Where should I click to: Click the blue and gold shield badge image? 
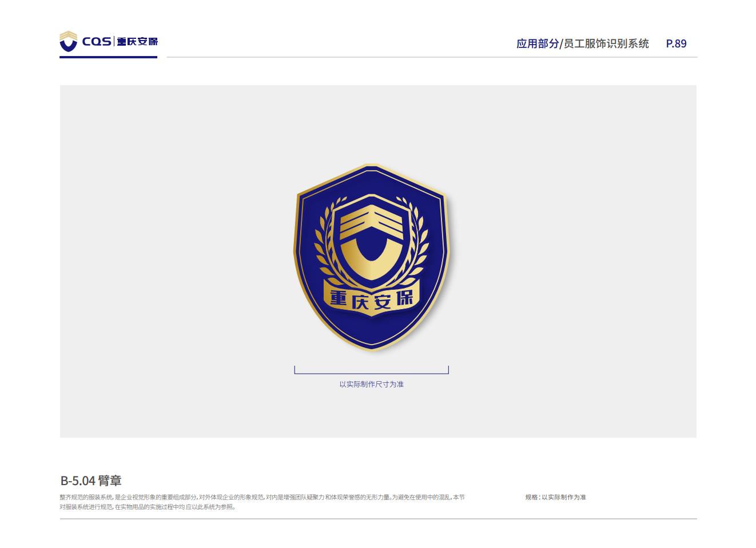pyautogui.click(x=372, y=257)
